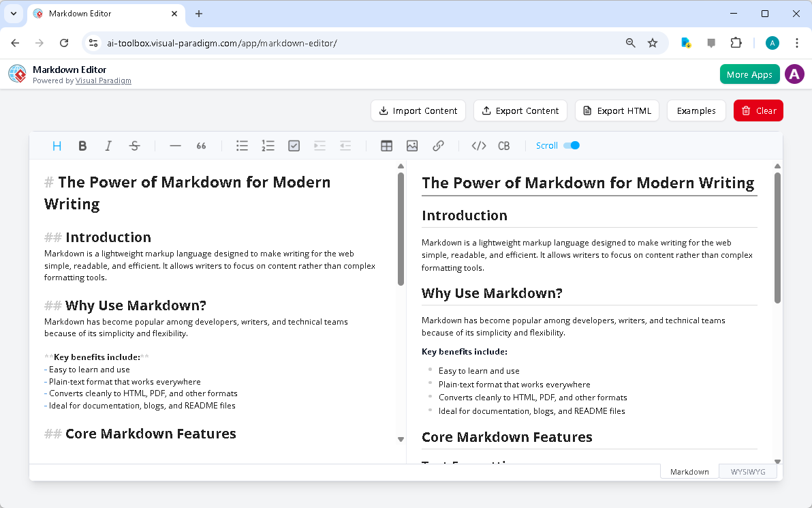The height and width of the screenshot is (508, 812).
Task: Insert a table into the document
Action: point(386,145)
